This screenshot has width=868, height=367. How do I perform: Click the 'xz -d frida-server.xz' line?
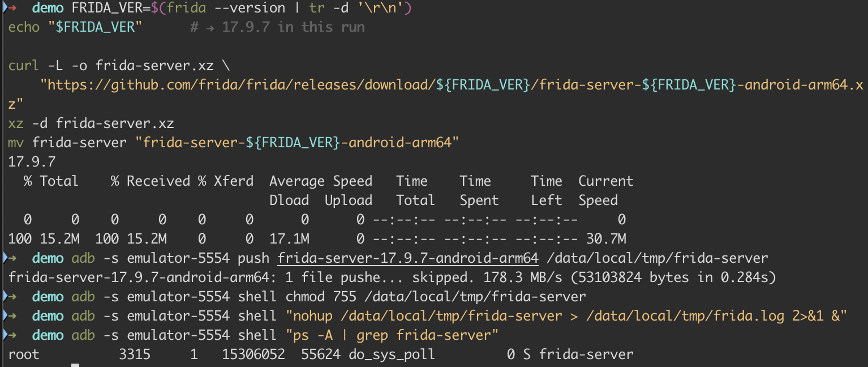pos(91,123)
